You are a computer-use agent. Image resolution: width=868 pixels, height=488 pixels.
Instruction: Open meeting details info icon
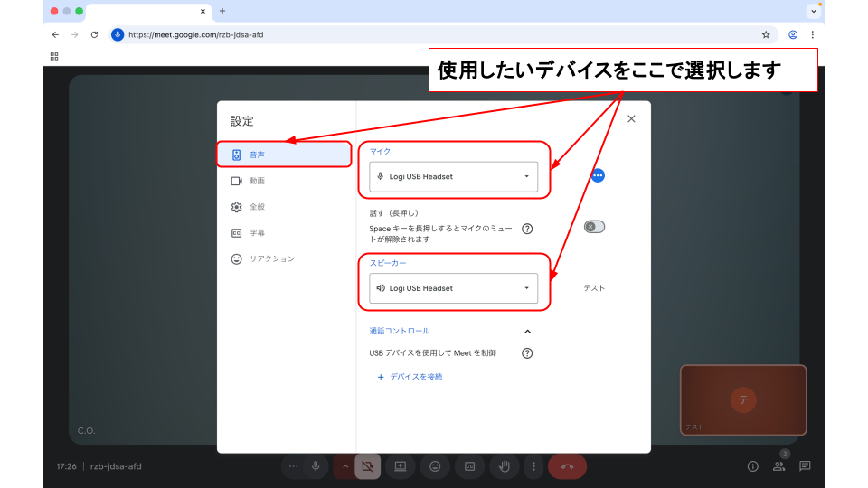coord(752,466)
